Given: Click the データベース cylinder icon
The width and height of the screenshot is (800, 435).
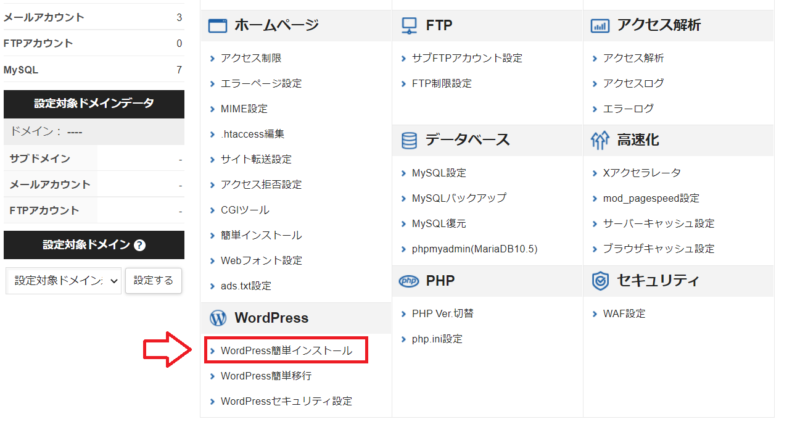Looking at the screenshot, I should click(x=409, y=140).
